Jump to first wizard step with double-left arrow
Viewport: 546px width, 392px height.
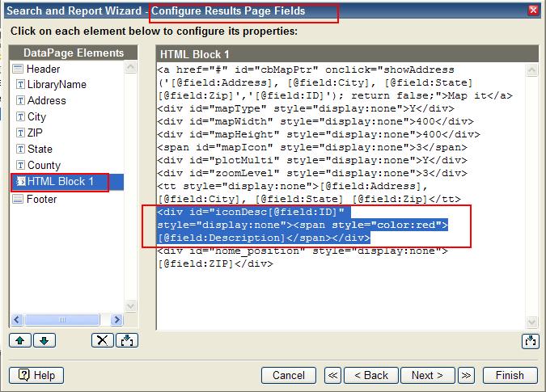(x=333, y=375)
